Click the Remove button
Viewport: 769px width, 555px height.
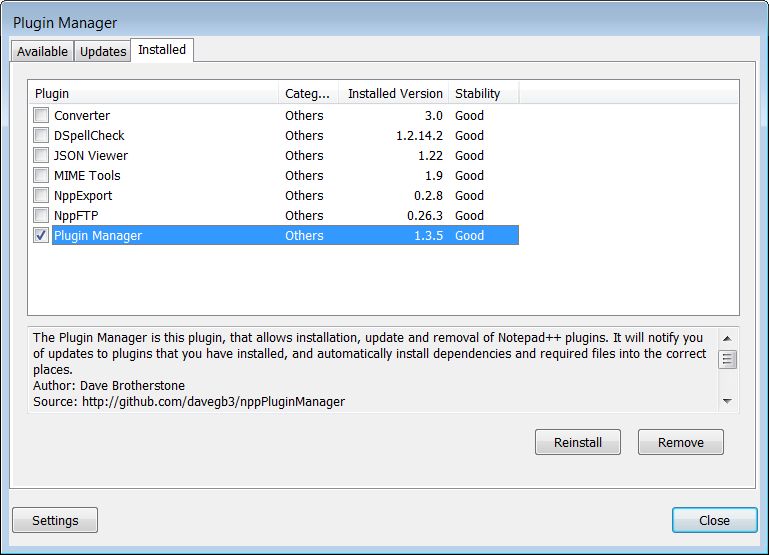coord(681,442)
